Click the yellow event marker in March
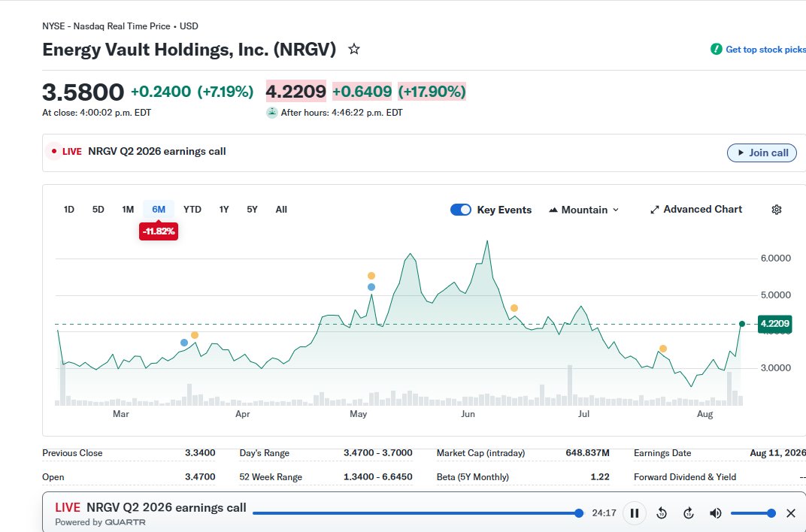The width and height of the screenshot is (806, 532). click(194, 335)
